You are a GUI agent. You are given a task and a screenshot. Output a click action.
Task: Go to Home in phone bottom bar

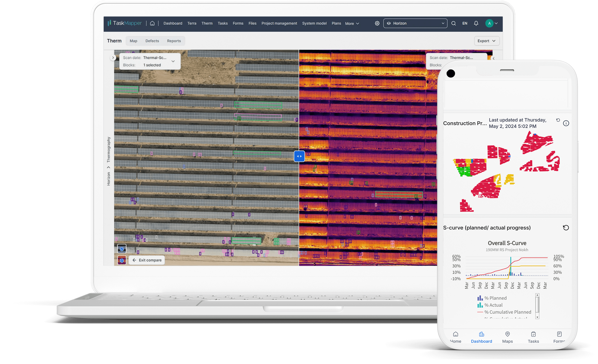(x=455, y=337)
